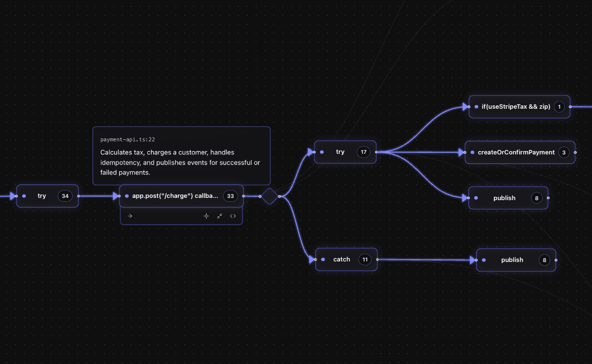
Task: Click the purple dot icon on the try 17 node
Action: [x=322, y=152]
